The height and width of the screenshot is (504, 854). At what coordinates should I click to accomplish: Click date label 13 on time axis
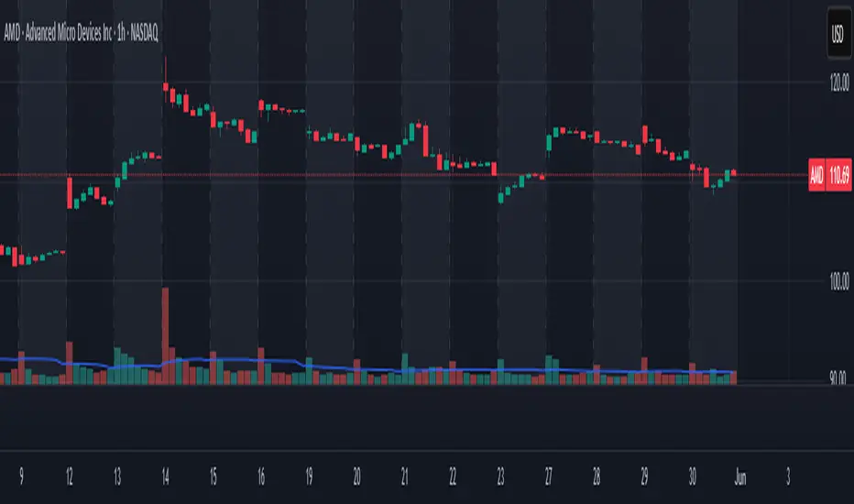point(117,477)
